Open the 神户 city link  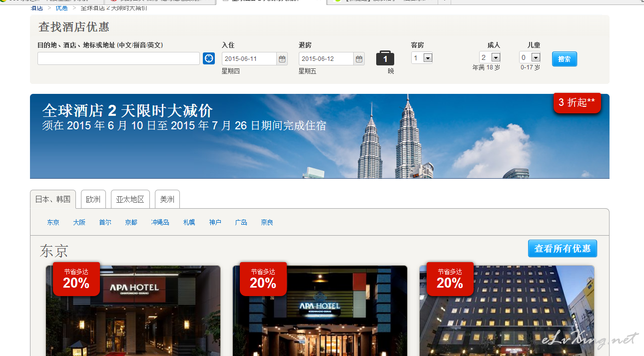(x=215, y=223)
